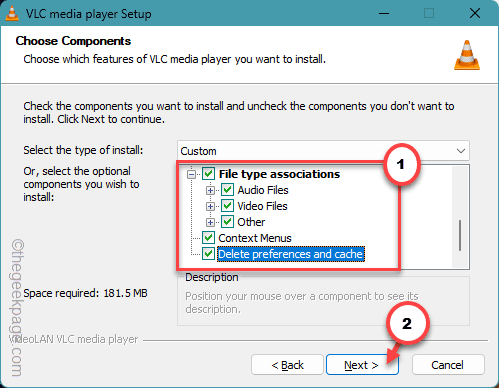The width and height of the screenshot is (499, 388).
Task: Close the VLC Setup window
Action: tap(475, 14)
